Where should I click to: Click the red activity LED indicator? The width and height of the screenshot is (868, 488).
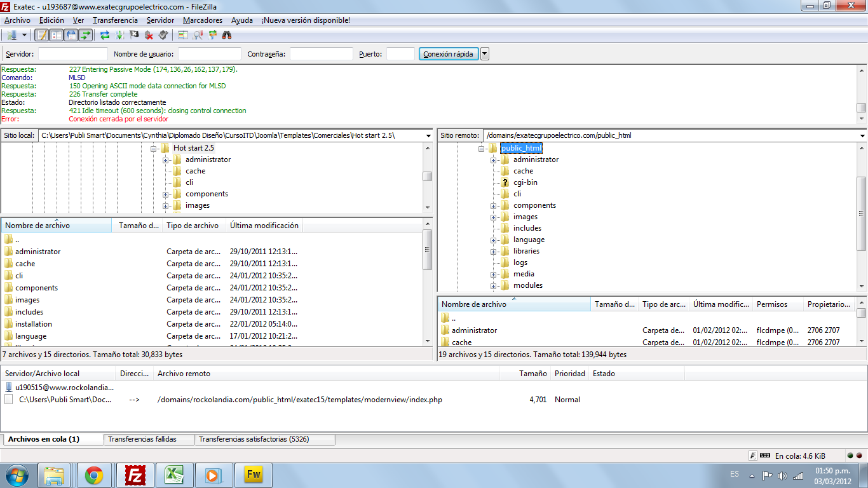[859, 456]
